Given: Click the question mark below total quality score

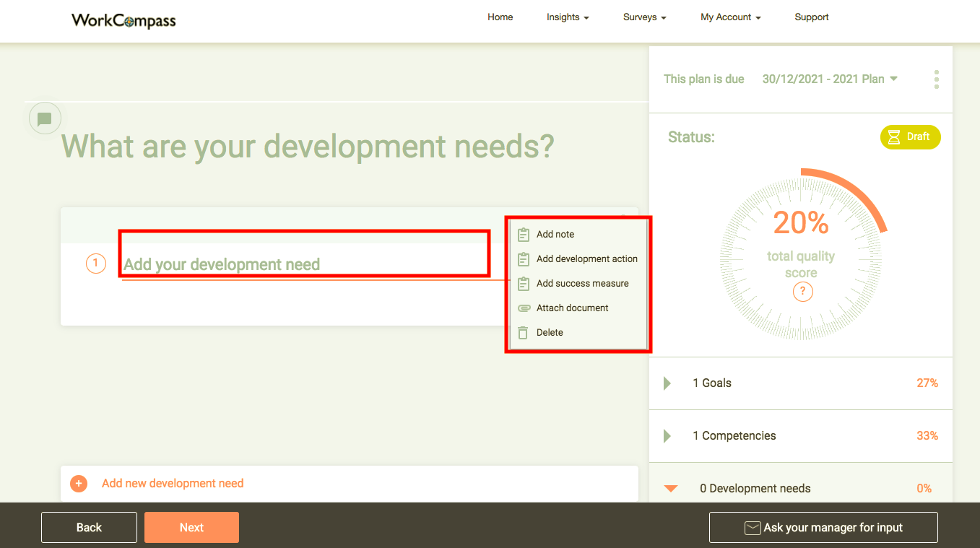Looking at the screenshot, I should [x=802, y=292].
